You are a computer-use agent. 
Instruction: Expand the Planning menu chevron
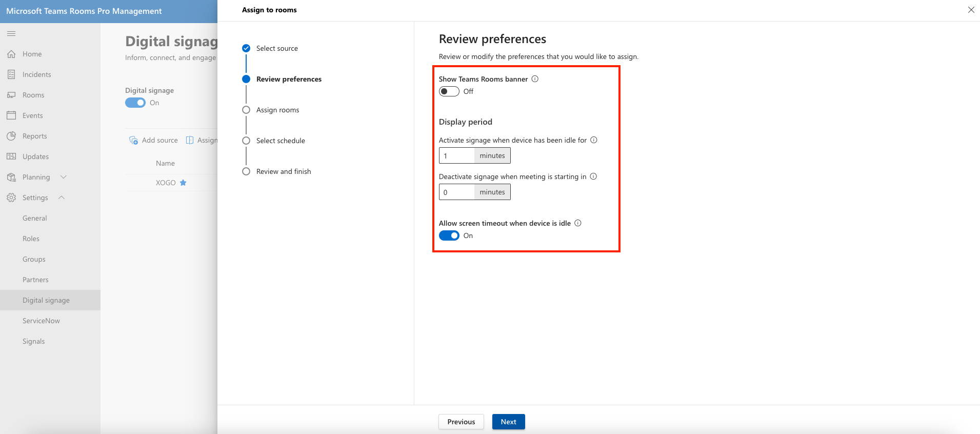click(64, 177)
